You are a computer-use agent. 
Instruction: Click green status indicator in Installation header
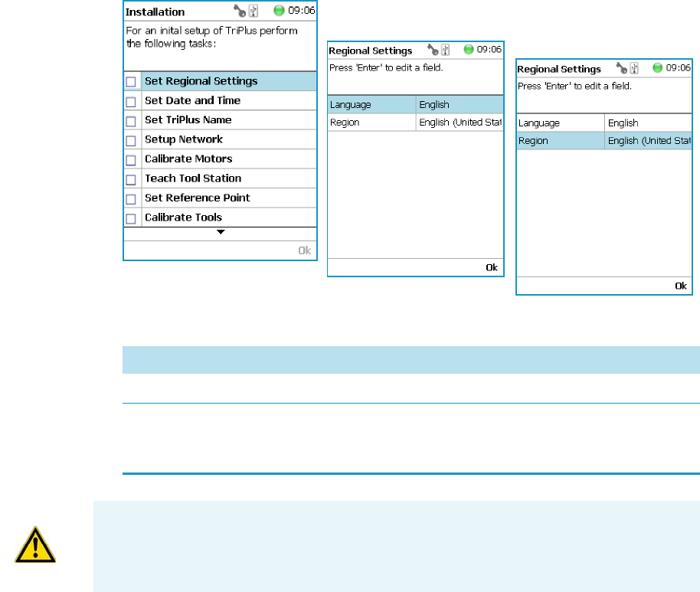click(x=279, y=10)
